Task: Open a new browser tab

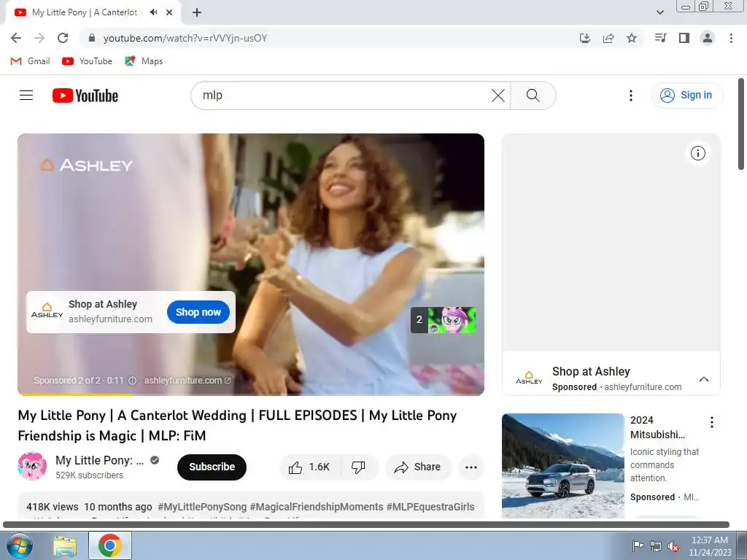Action: (197, 12)
